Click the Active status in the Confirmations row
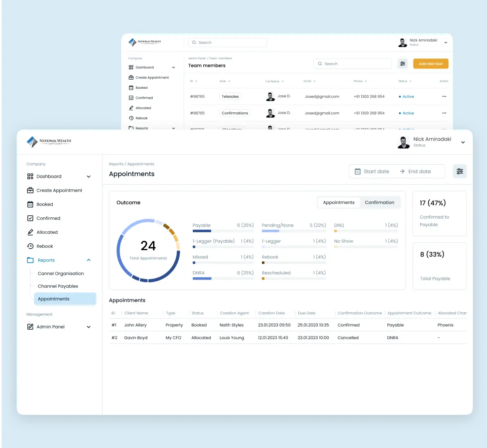Screen dimensions: 487x448 coord(406,113)
